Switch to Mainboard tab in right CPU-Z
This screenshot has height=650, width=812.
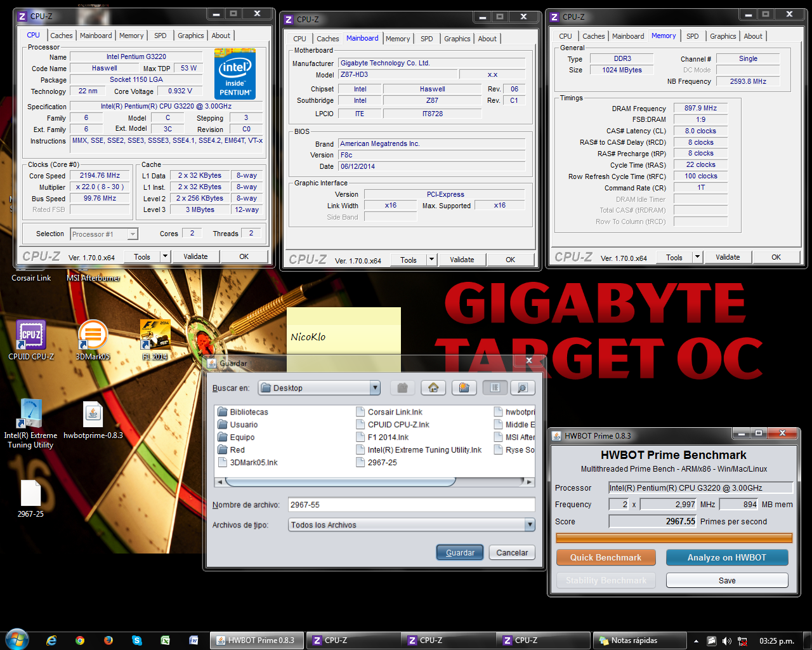[628, 36]
